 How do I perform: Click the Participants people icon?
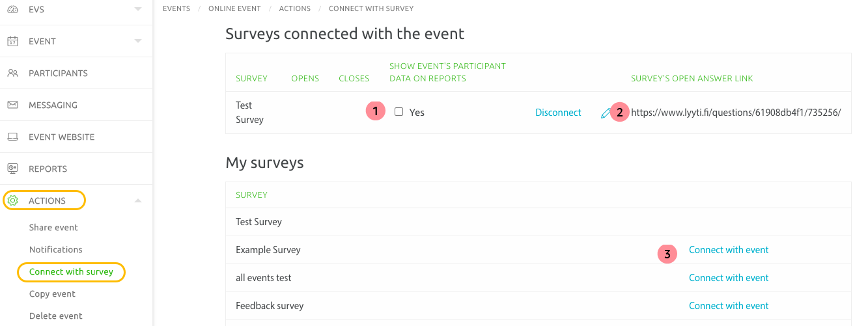[12, 73]
